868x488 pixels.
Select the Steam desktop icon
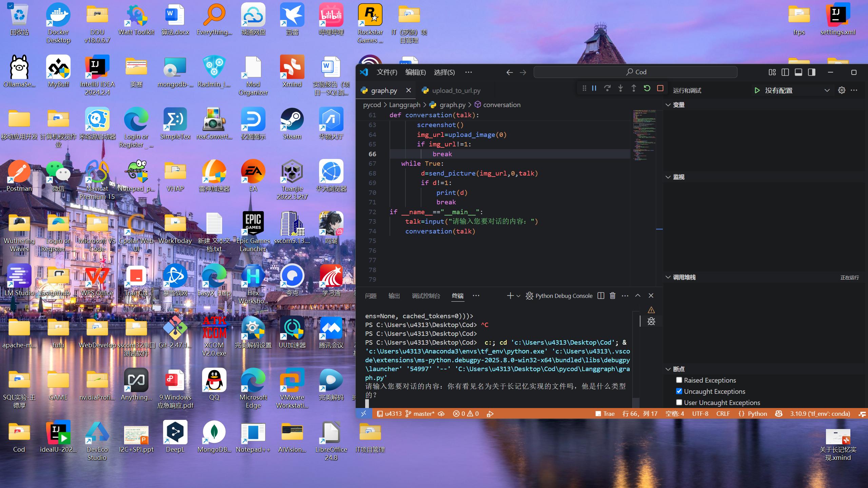click(292, 123)
